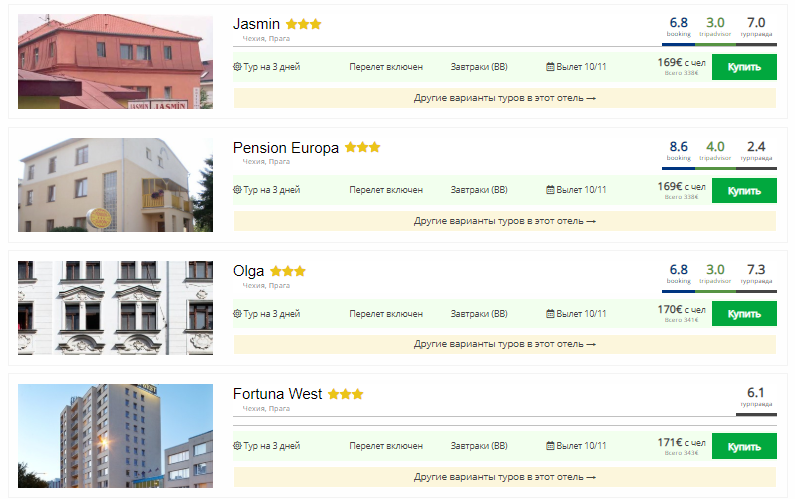Click the calendar icon in Olga departure date

(x=550, y=313)
